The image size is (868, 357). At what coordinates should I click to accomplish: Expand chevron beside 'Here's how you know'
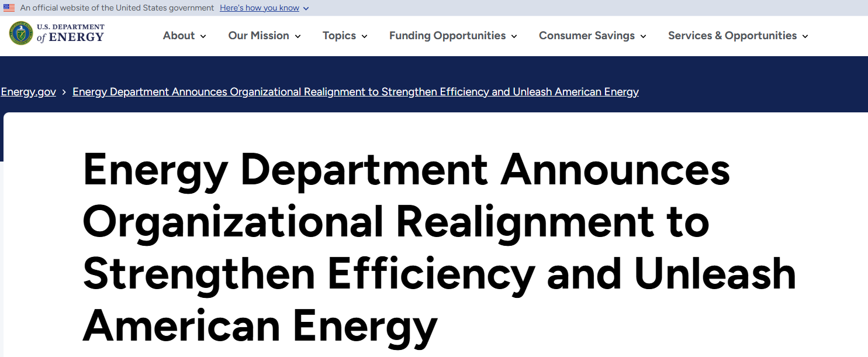[306, 9]
